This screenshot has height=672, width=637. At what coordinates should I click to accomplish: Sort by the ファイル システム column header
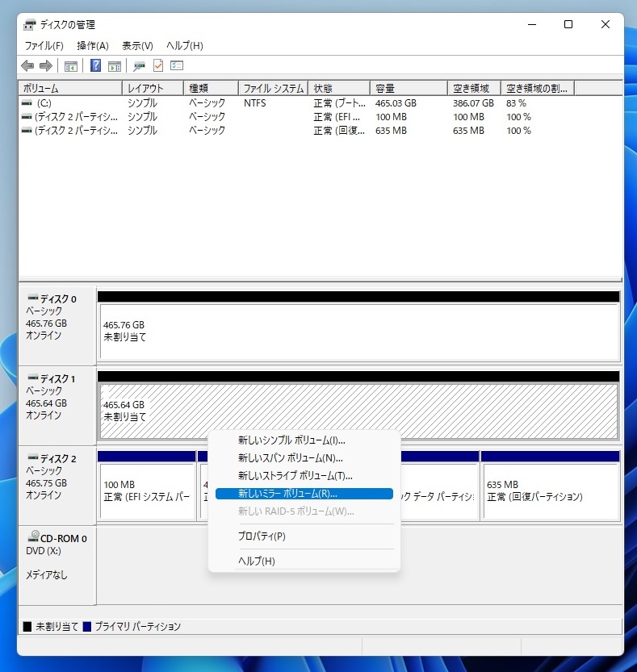coord(273,88)
